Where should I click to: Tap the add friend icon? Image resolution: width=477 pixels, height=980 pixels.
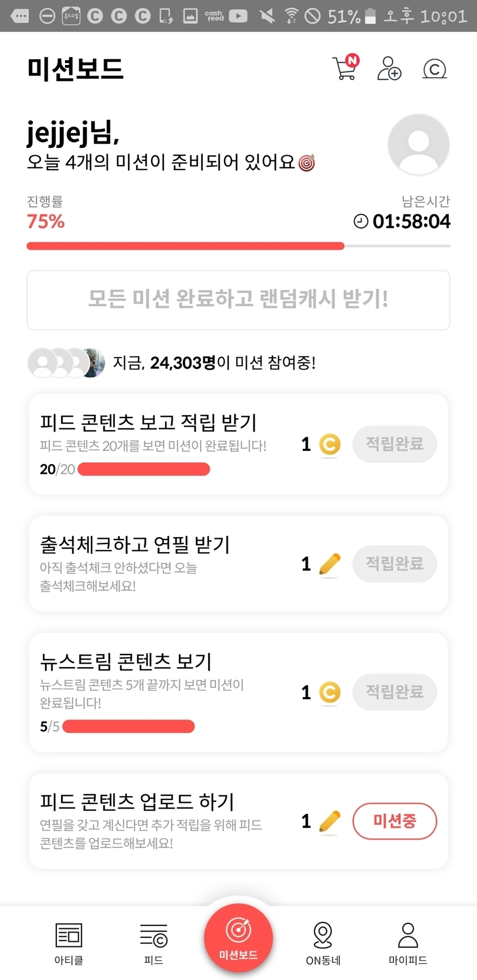tap(389, 68)
